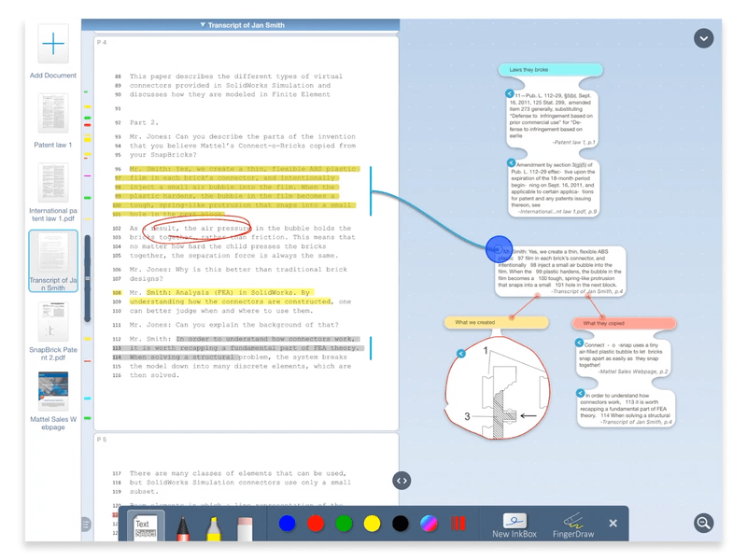747x560 pixels.
Task: Select the What they copied group header
Action: [x=624, y=323]
